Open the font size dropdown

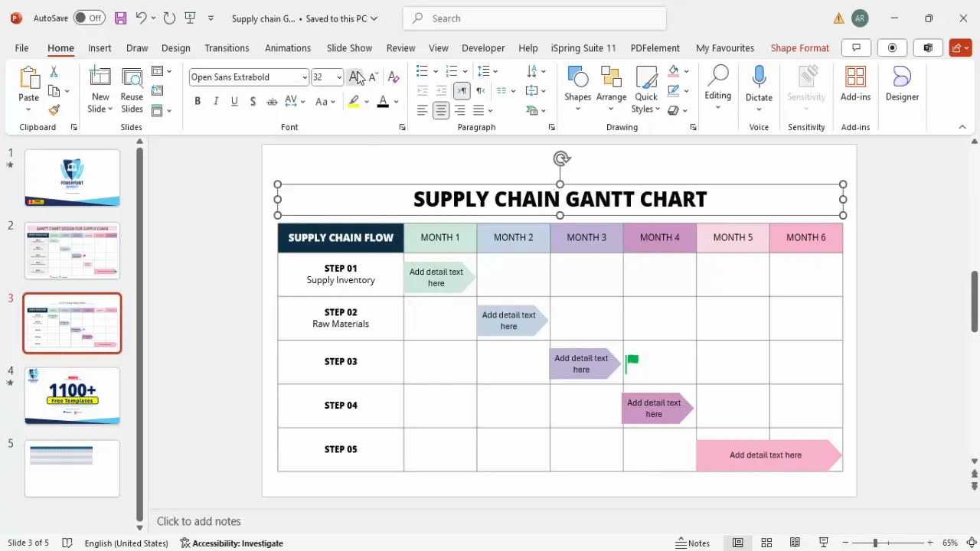[x=339, y=77]
